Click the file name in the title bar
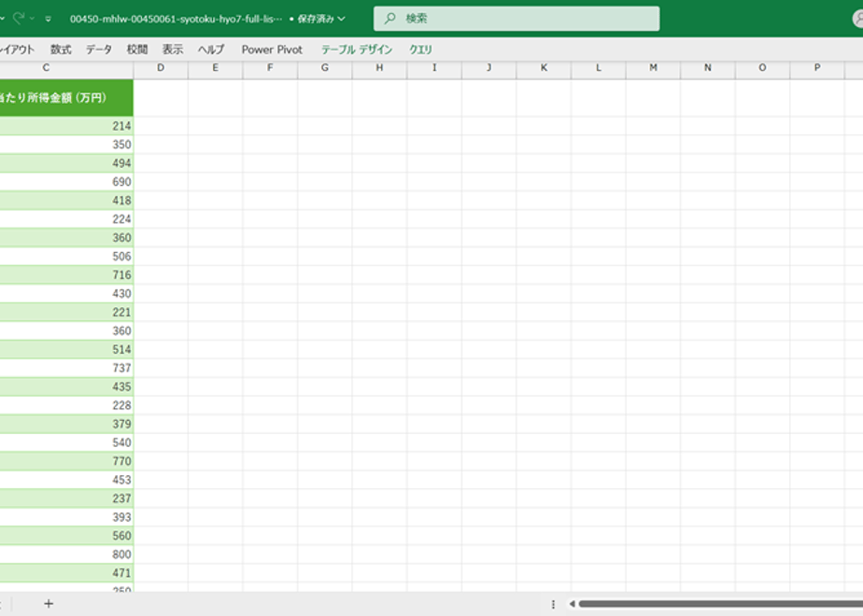This screenshot has height=616, width=863. click(x=176, y=19)
